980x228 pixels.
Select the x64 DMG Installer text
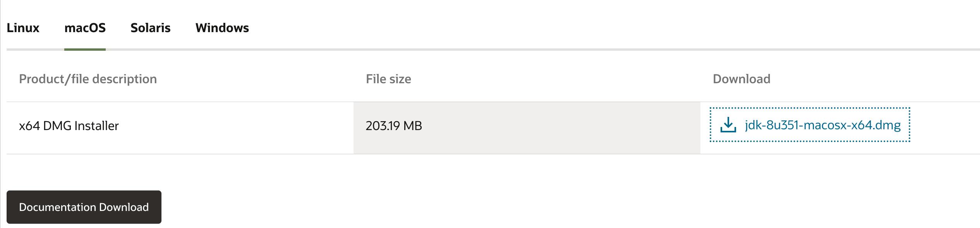tap(69, 126)
